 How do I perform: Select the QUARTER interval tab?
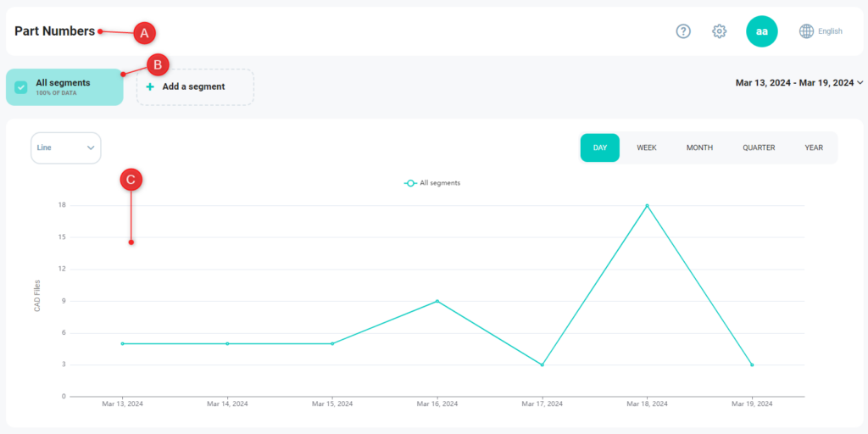(759, 147)
